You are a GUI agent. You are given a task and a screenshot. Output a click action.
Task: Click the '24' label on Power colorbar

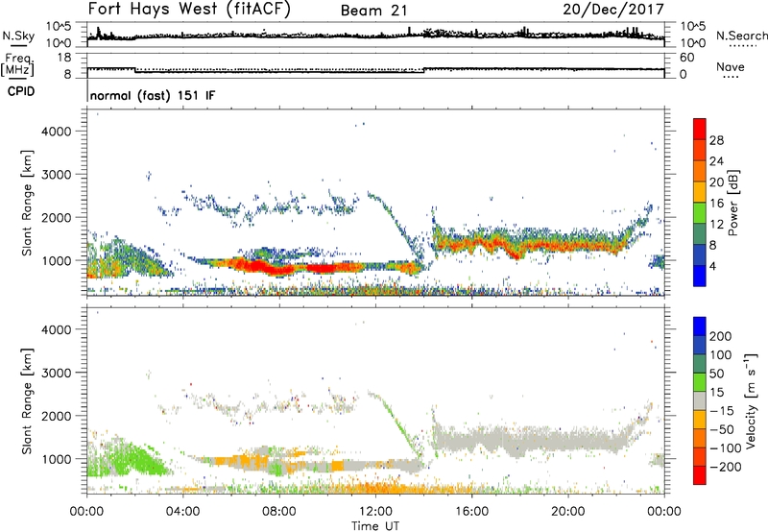coord(716,161)
